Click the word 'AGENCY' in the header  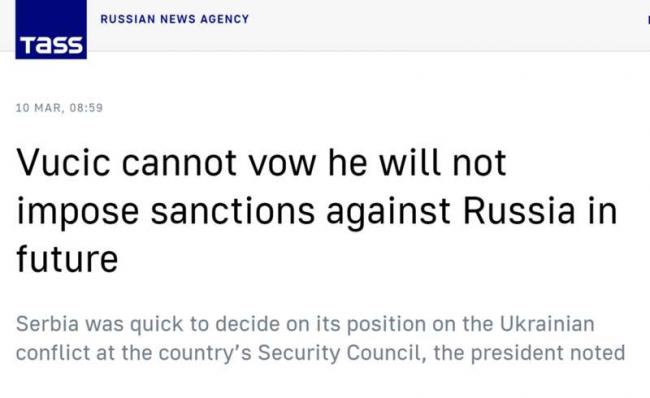coord(224,19)
